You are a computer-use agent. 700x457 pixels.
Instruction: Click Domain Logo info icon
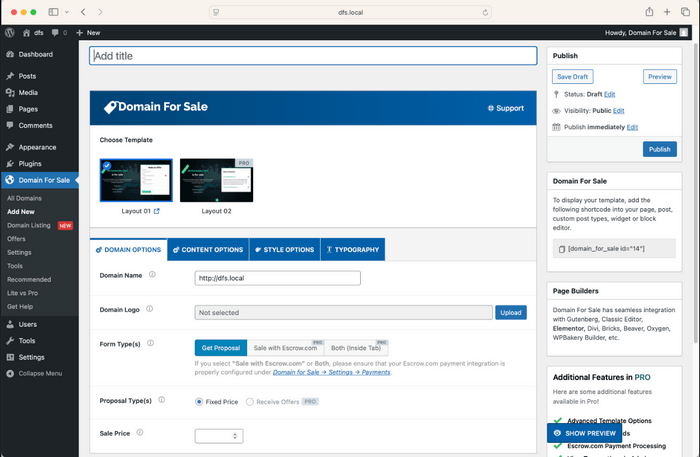pos(150,309)
